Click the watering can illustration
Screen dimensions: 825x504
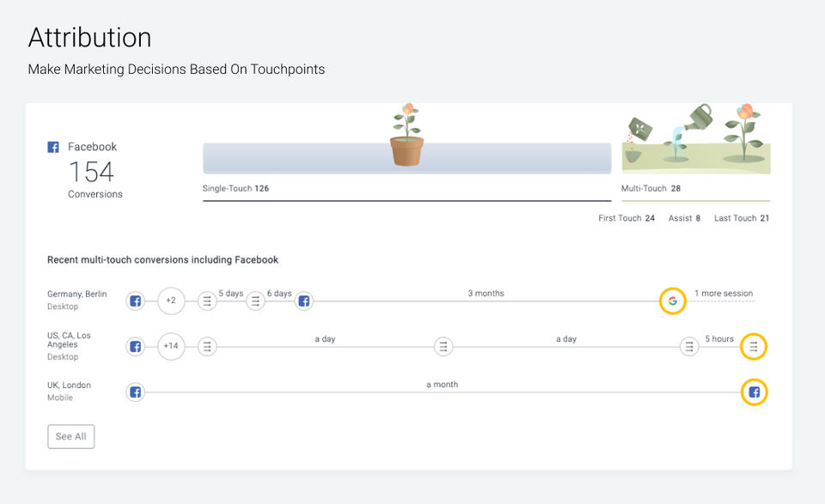coord(698,117)
